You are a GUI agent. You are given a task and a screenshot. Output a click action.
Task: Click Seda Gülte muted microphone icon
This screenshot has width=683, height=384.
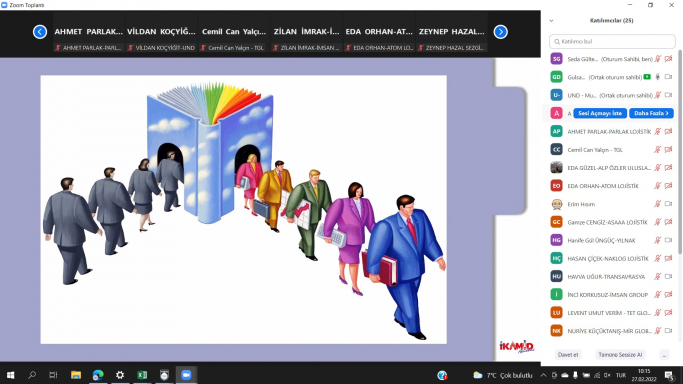click(x=658, y=59)
